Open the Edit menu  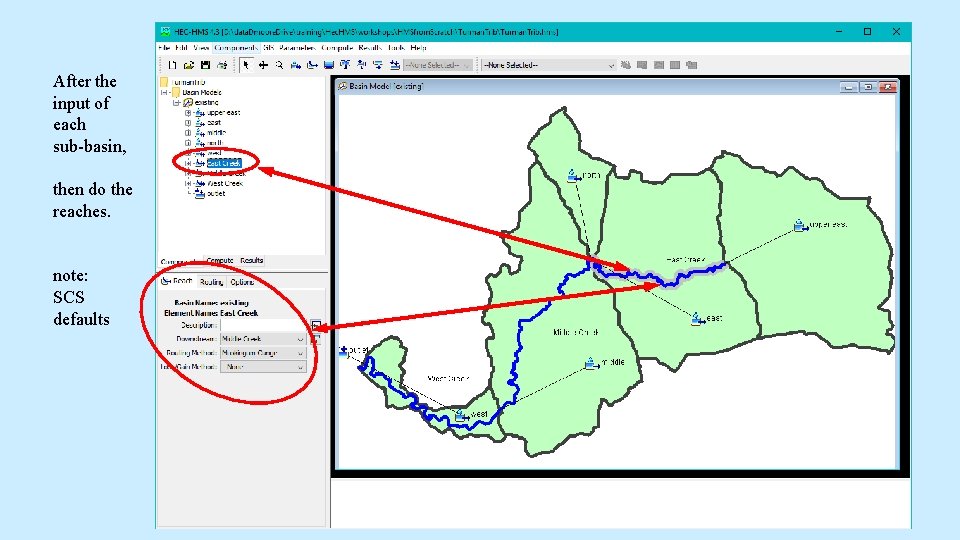click(181, 48)
